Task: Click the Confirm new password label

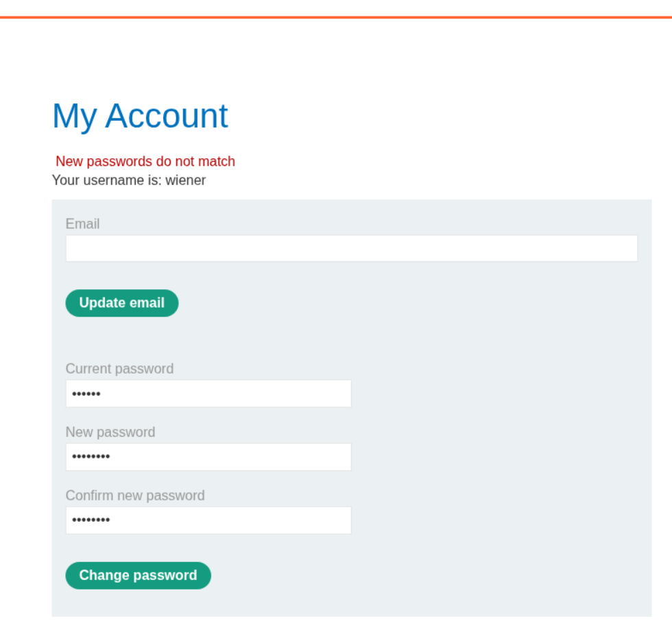Action: [x=135, y=496]
